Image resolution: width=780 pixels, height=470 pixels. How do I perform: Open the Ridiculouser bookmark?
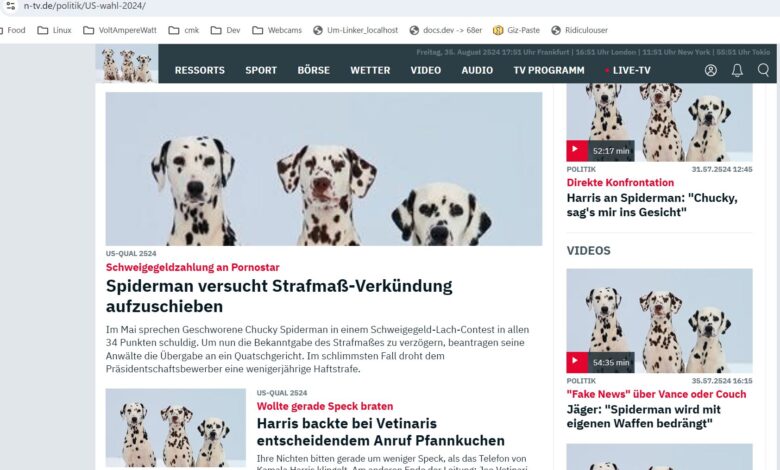(580, 30)
